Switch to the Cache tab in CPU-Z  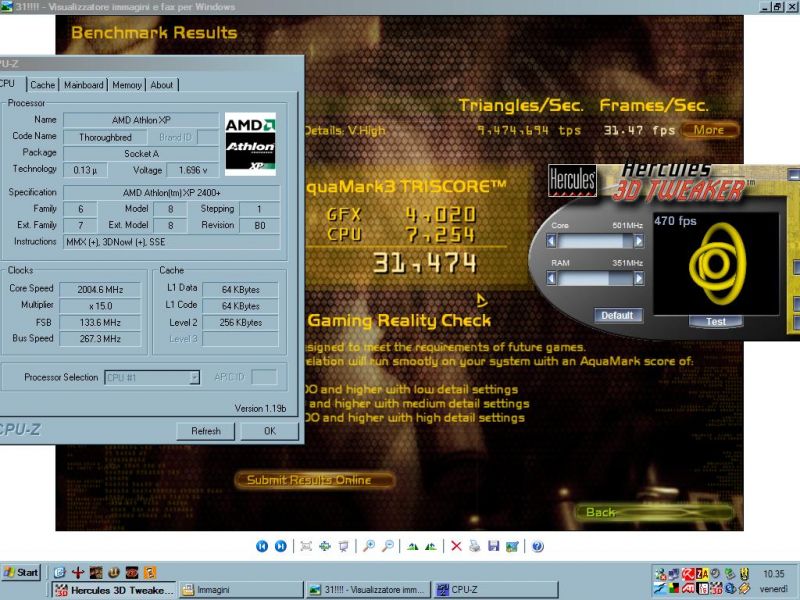42,85
